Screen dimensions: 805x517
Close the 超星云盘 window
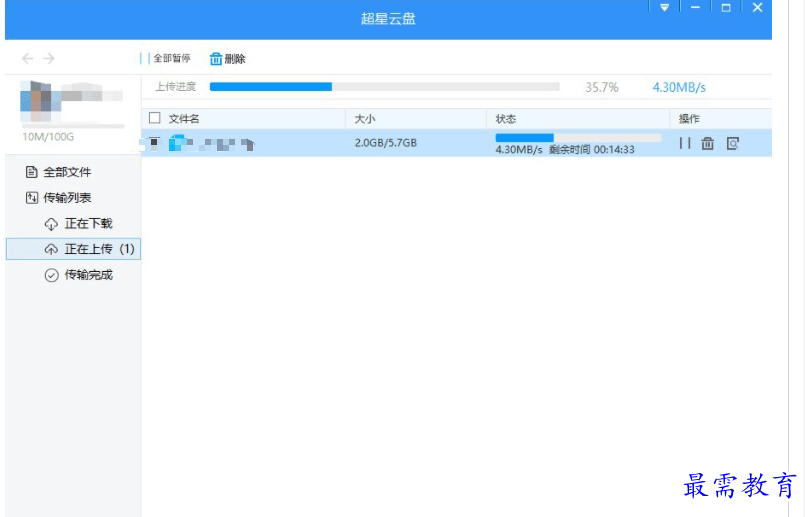pos(757,7)
